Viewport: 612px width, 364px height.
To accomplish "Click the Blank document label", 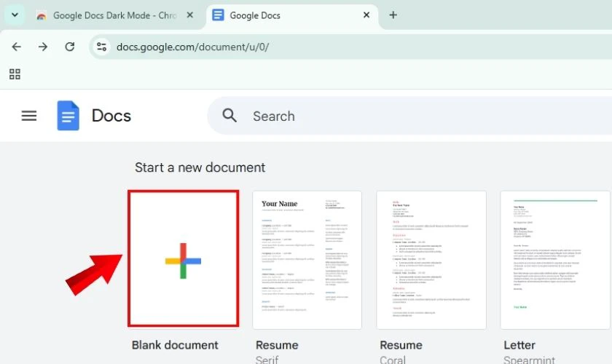I will (175, 345).
